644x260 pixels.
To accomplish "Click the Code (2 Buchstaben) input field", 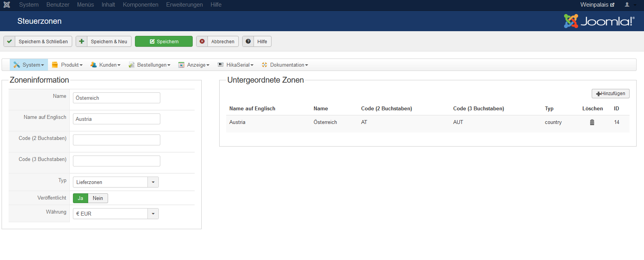I will [116, 140].
